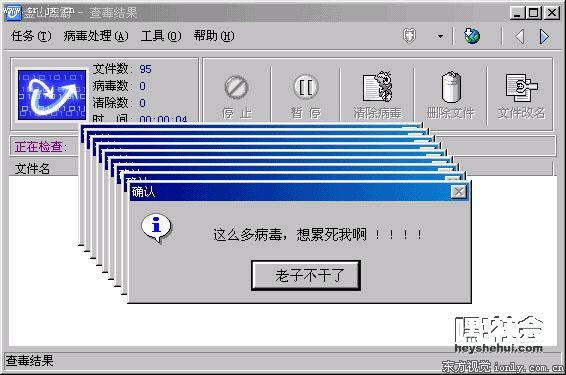The height and width of the screenshot is (375, 566).
Task: Click the 停止 stop scan icon
Action: (x=236, y=87)
